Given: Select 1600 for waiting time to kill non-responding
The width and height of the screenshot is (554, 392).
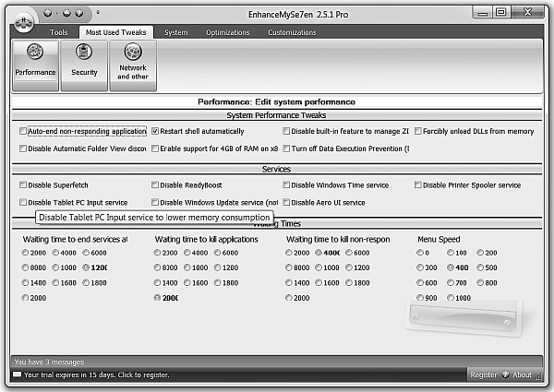Looking at the screenshot, I should [x=319, y=282].
